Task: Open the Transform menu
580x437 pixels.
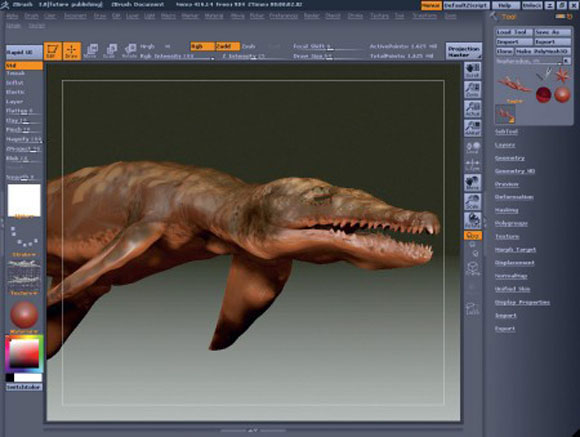Action: click(425, 16)
